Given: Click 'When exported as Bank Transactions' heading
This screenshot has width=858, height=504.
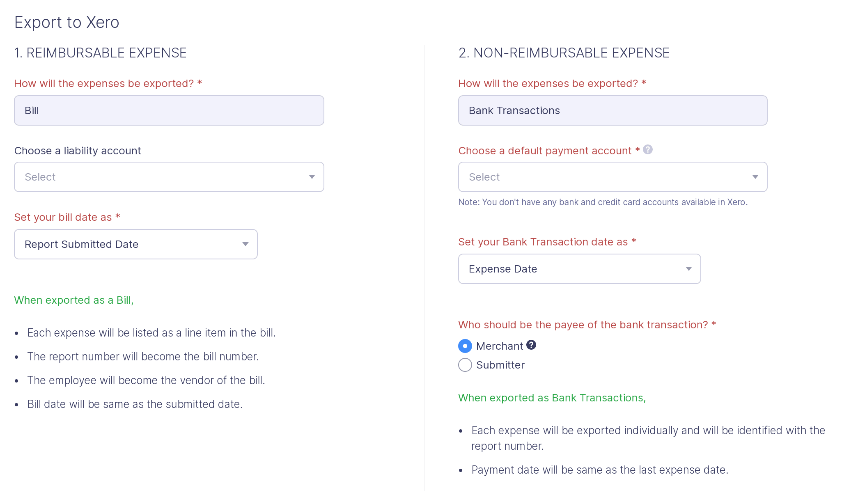Looking at the screenshot, I should [x=552, y=398].
